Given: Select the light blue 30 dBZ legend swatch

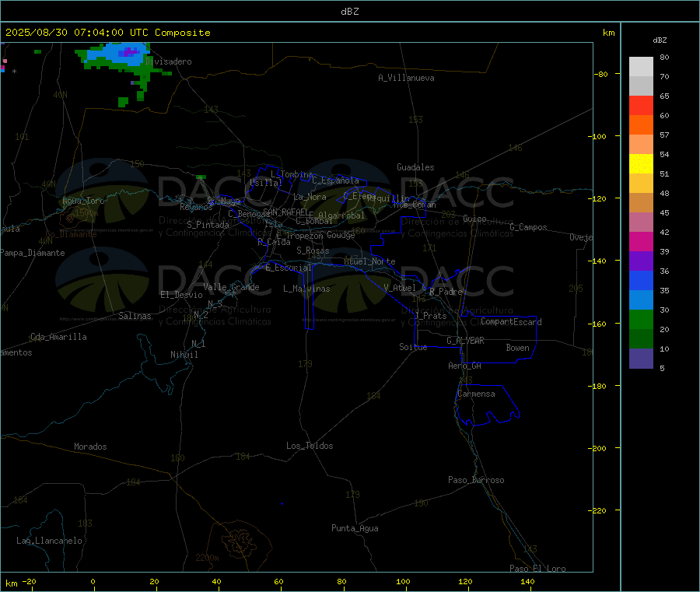Looking at the screenshot, I should tap(641, 300).
